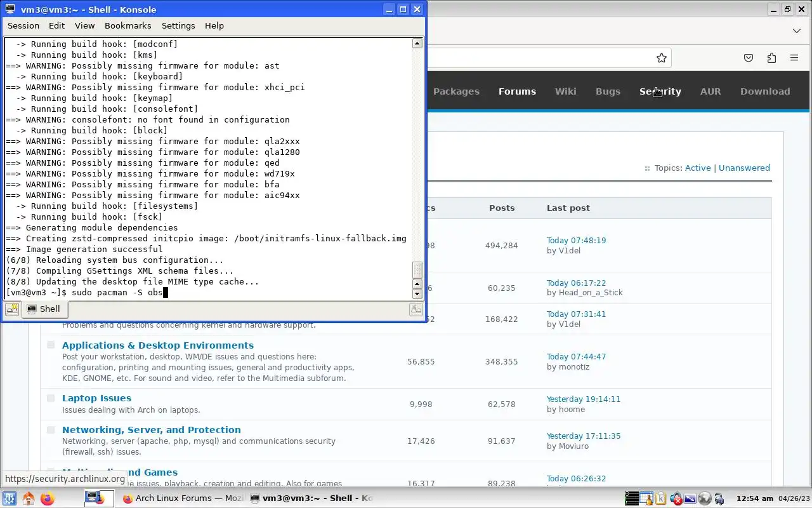Switch to Arch Linux Forums taskbar entry
Viewport: 812px width, 508px height.
[183, 498]
